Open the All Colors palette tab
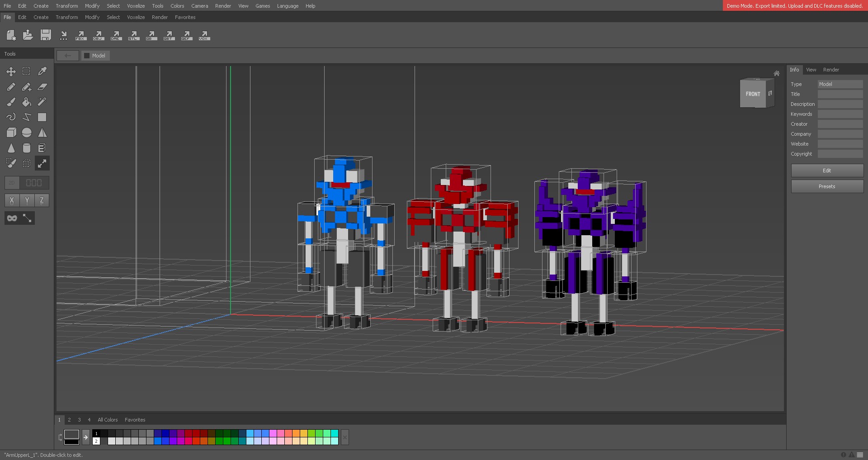Viewport: 868px width, 460px height. pyautogui.click(x=108, y=420)
